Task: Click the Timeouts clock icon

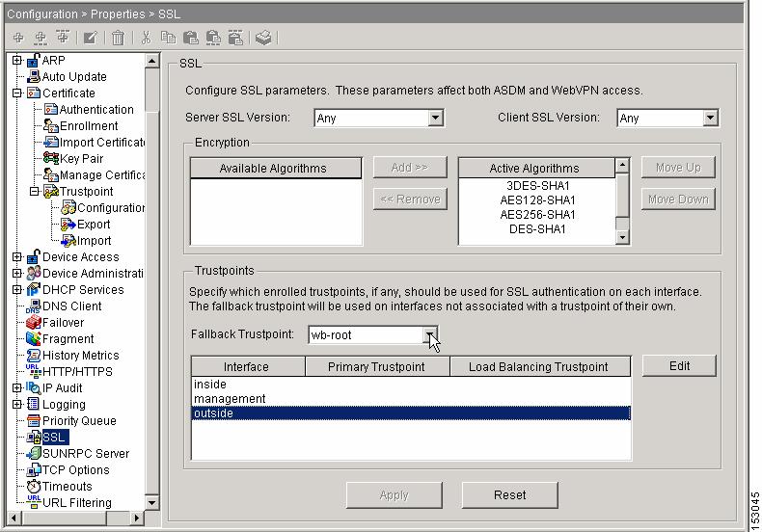Action: coord(34,486)
